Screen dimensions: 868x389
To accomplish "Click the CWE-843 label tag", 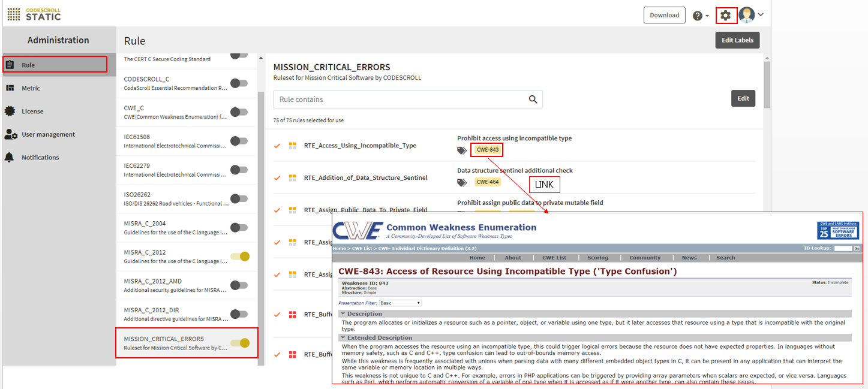I will [487, 150].
